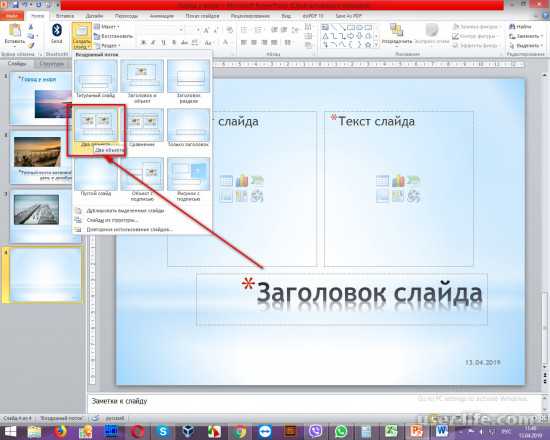Open the Arrange (Упорядочить) dropdown
The image size is (550, 440).
tap(397, 34)
